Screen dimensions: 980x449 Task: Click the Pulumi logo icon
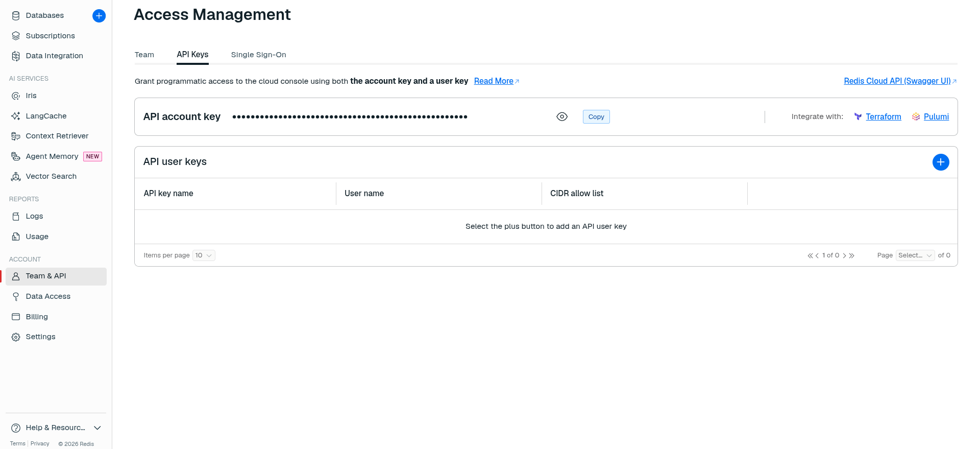[916, 116]
